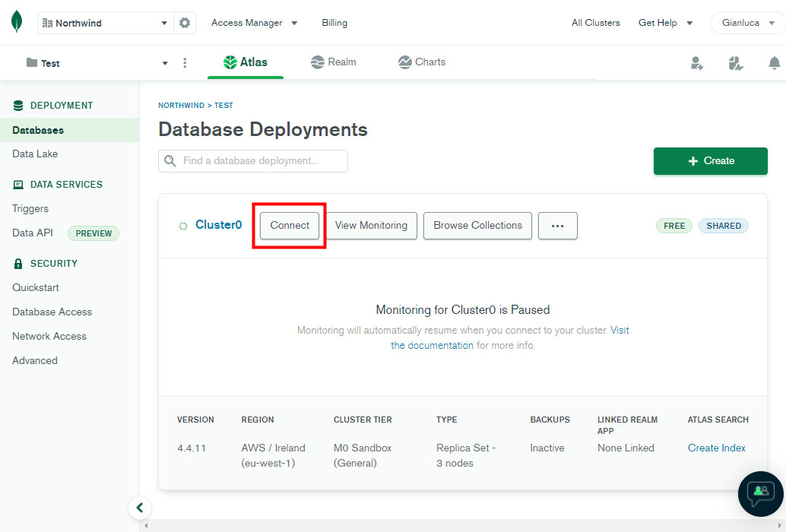Open the notifications bell
This screenshot has width=786, height=532.
click(775, 63)
